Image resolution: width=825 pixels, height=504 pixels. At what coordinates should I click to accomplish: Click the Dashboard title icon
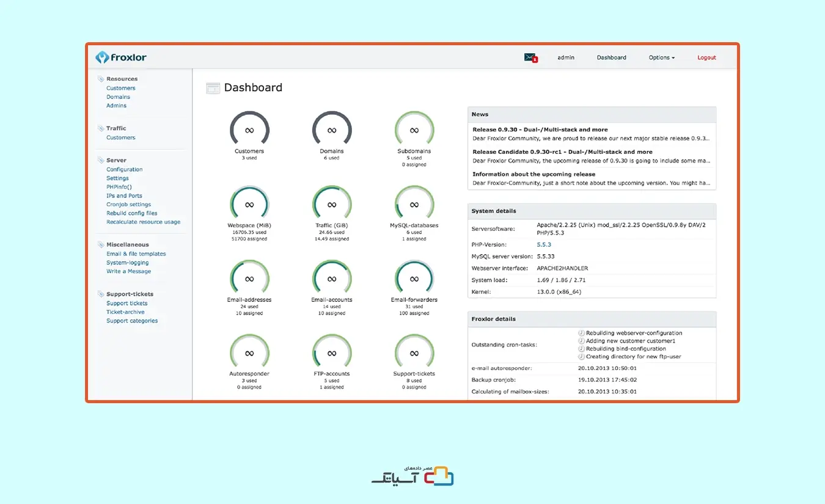213,88
